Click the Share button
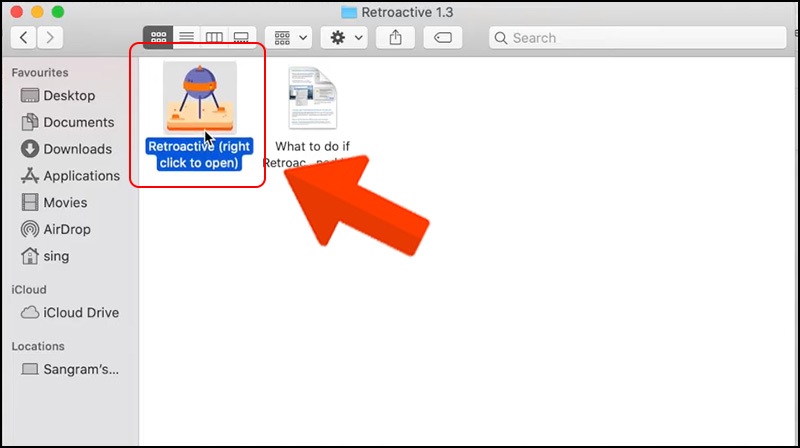Screen dimensions: 800x448 [x=395, y=38]
